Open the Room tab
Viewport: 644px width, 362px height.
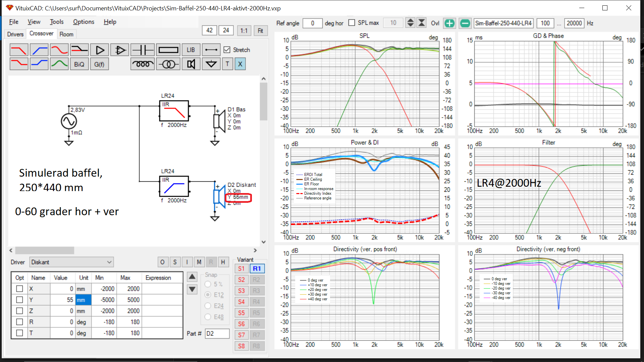point(66,34)
